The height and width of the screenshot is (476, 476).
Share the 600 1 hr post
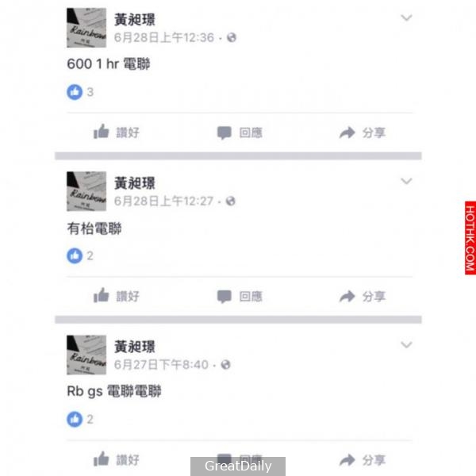(363, 132)
